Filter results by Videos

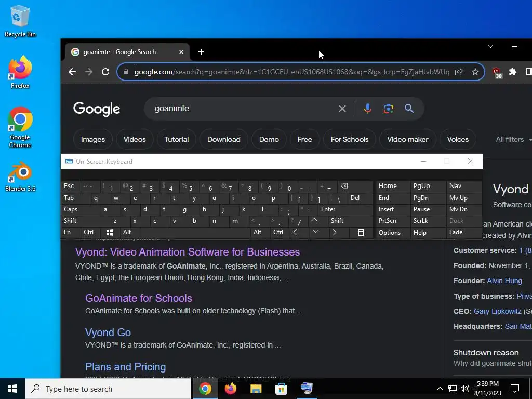135,139
